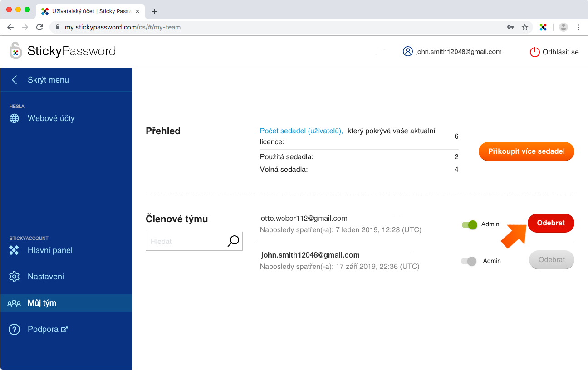Remove otto.weber112 with the red Odebrat button

[x=551, y=223]
